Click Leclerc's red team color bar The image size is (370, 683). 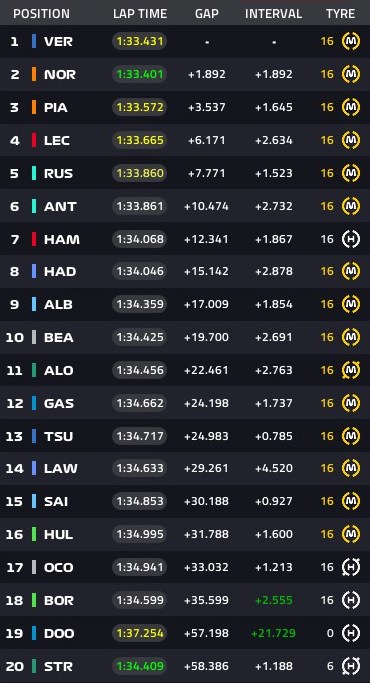(34, 140)
